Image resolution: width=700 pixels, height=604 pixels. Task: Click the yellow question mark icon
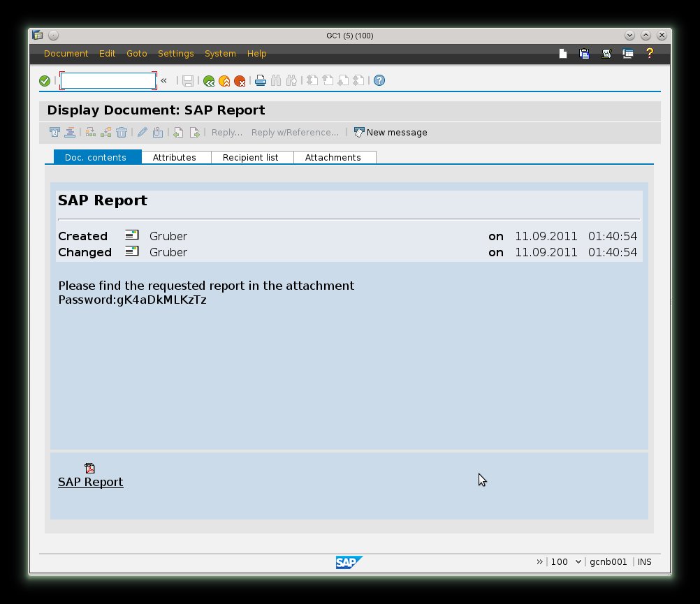649,53
